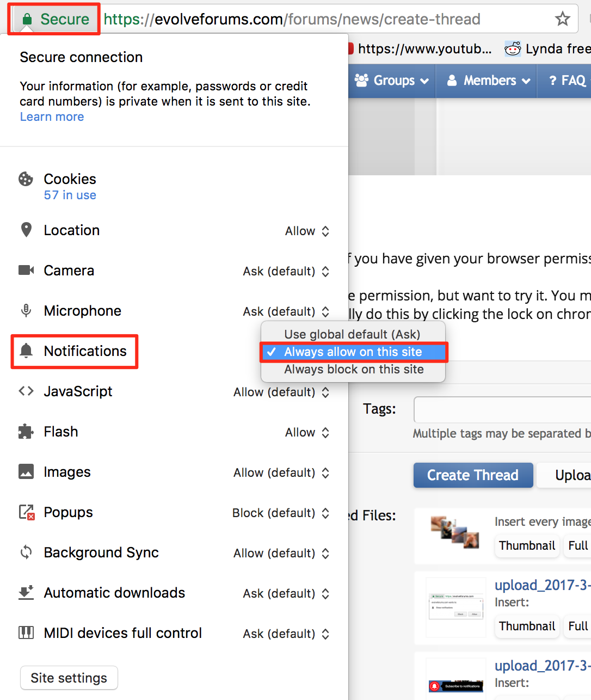Click the Cookies icon
The width and height of the screenshot is (591, 700).
[x=26, y=179]
